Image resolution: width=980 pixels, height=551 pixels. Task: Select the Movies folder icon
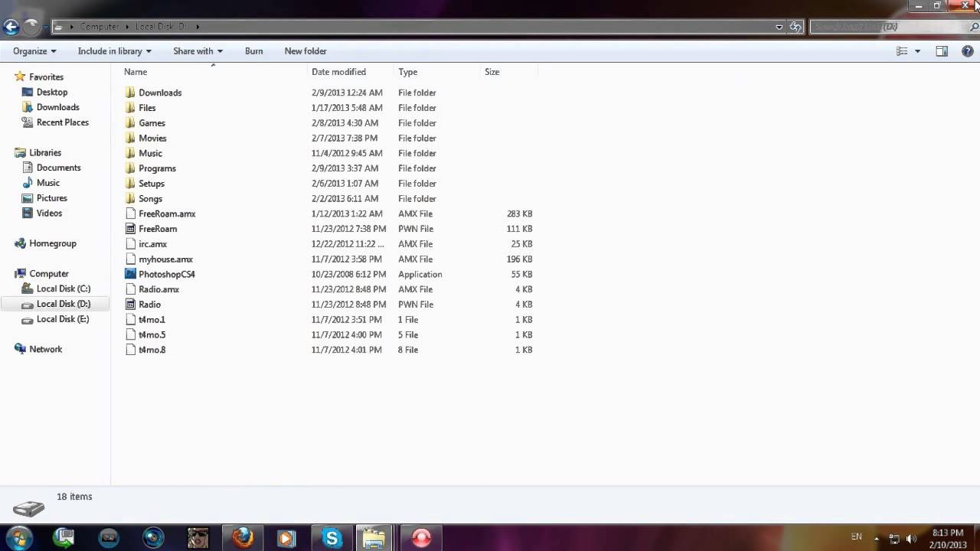[130, 139]
